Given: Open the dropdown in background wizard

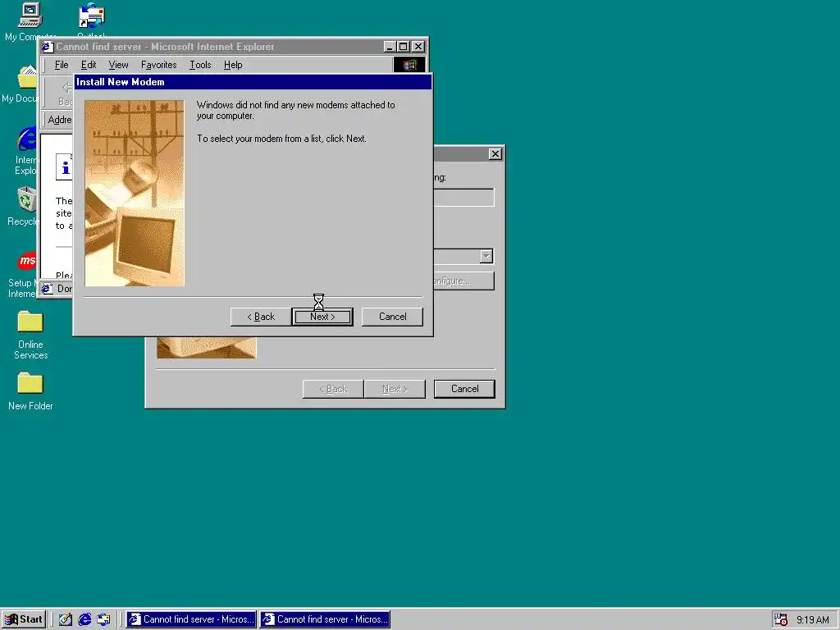Looking at the screenshot, I should 486,256.
